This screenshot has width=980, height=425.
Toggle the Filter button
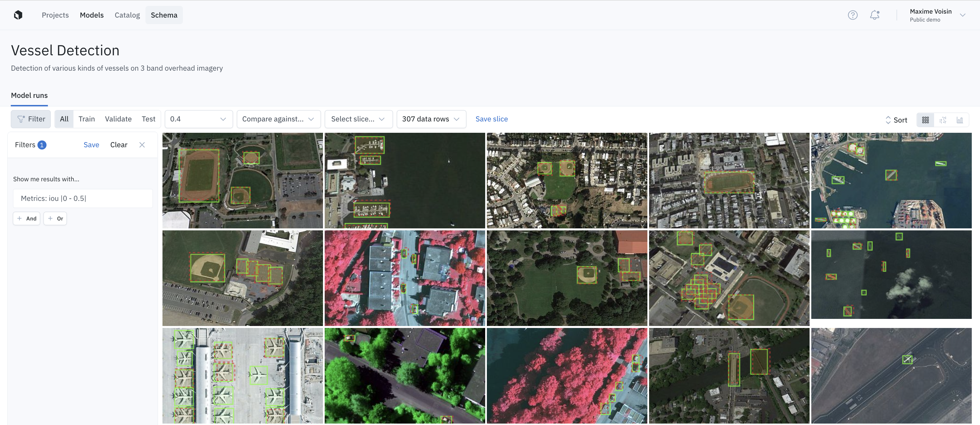(x=31, y=119)
